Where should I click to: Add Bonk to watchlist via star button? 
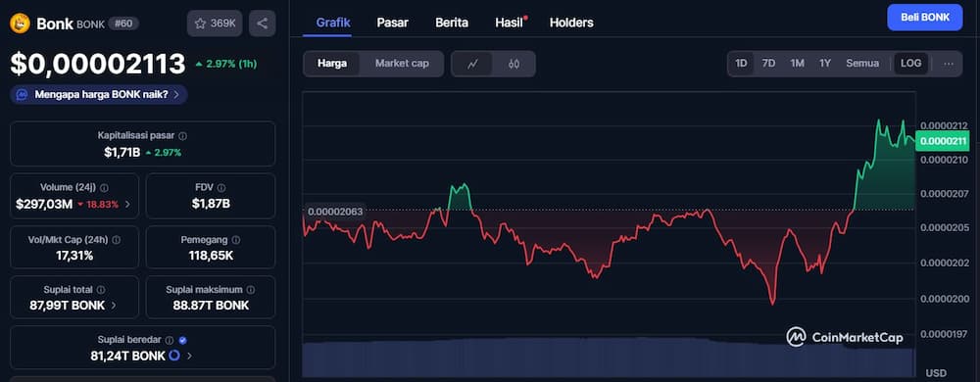[215, 24]
